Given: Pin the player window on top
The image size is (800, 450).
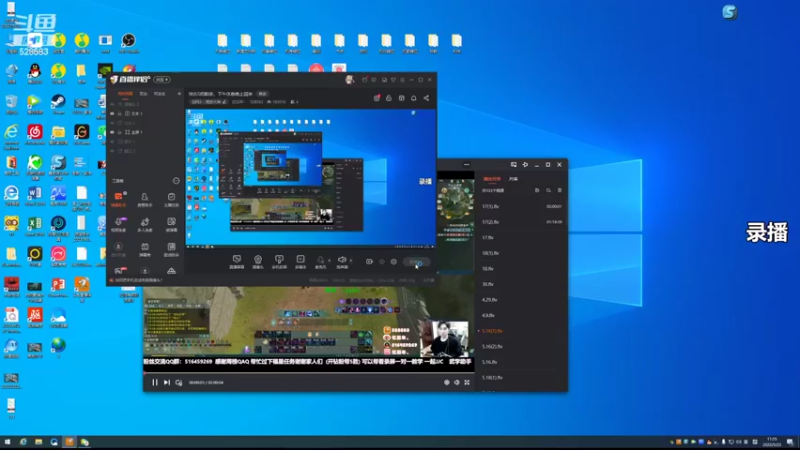Looking at the screenshot, I should click(525, 164).
